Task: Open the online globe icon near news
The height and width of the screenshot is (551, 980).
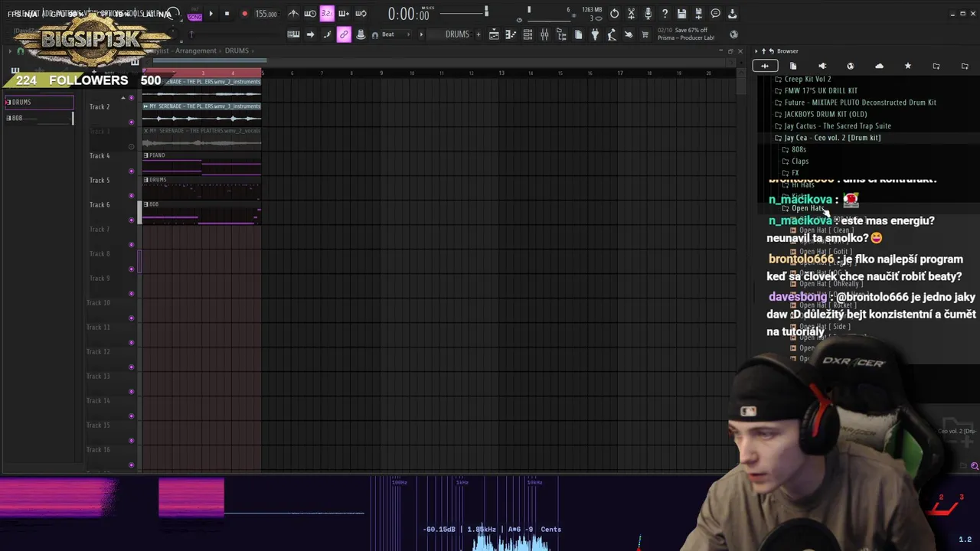Action: point(734,34)
